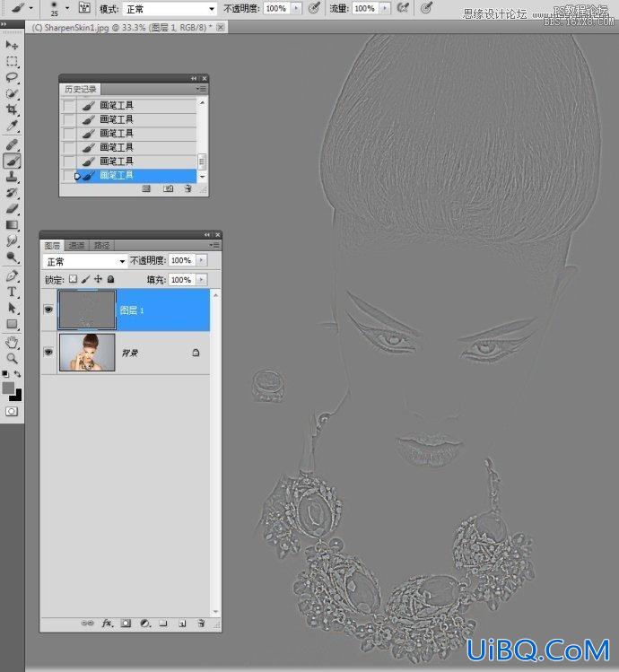Add a layer style with fx button
This screenshot has height=672, width=619.
pyautogui.click(x=107, y=624)
